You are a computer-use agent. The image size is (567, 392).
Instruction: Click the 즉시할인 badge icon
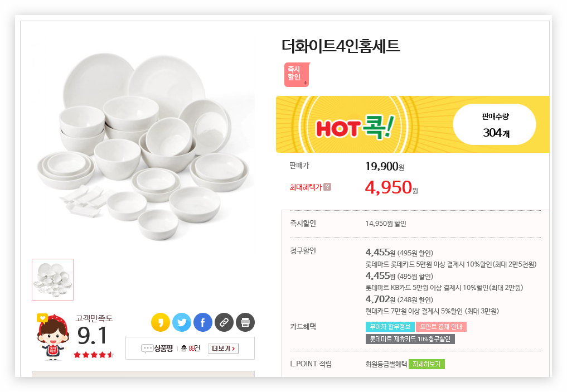coord(297,75)
